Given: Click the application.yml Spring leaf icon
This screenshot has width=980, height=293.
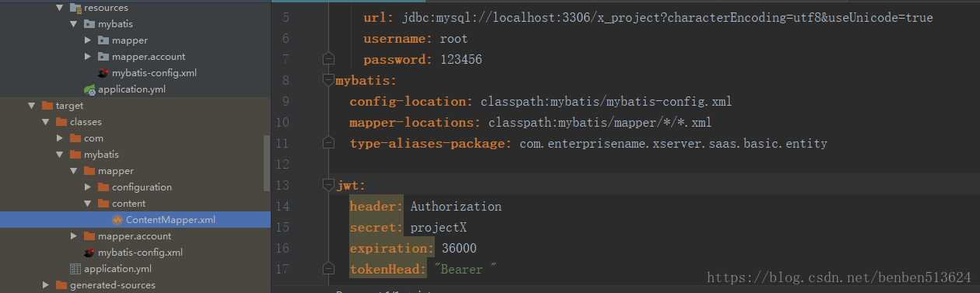Looking at the screenshot, I should pyautogui.click(x=89, y=89).
